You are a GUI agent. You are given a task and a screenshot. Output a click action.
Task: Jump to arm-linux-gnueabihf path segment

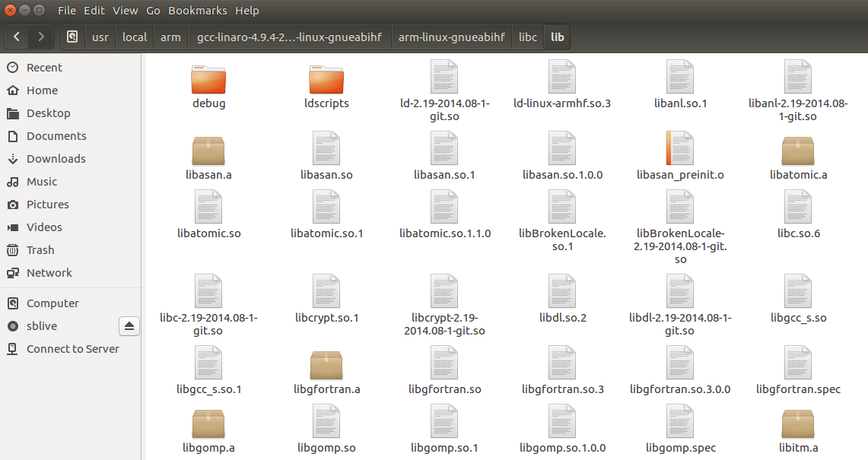[452, 37]
